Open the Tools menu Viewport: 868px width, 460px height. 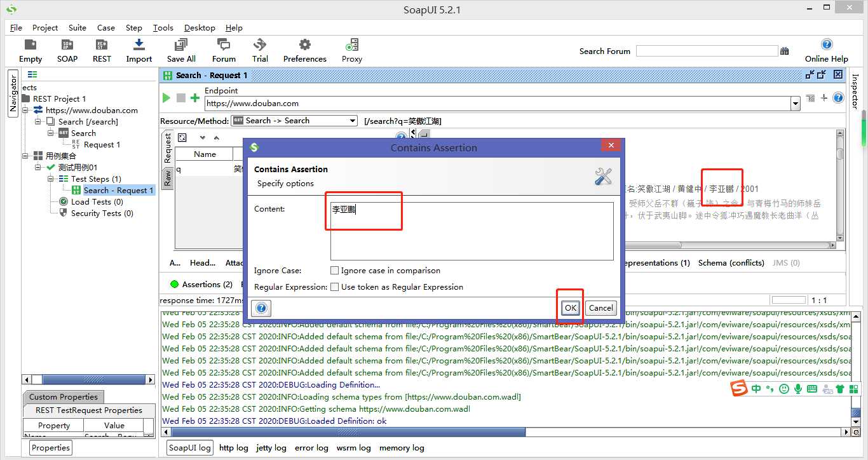point(163,27)
